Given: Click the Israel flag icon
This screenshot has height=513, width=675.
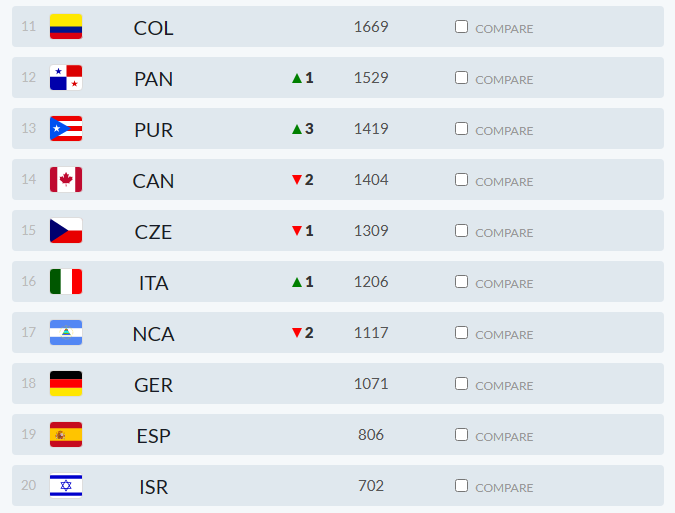Looking at the screenshot, I should click(x=66, y=486).
